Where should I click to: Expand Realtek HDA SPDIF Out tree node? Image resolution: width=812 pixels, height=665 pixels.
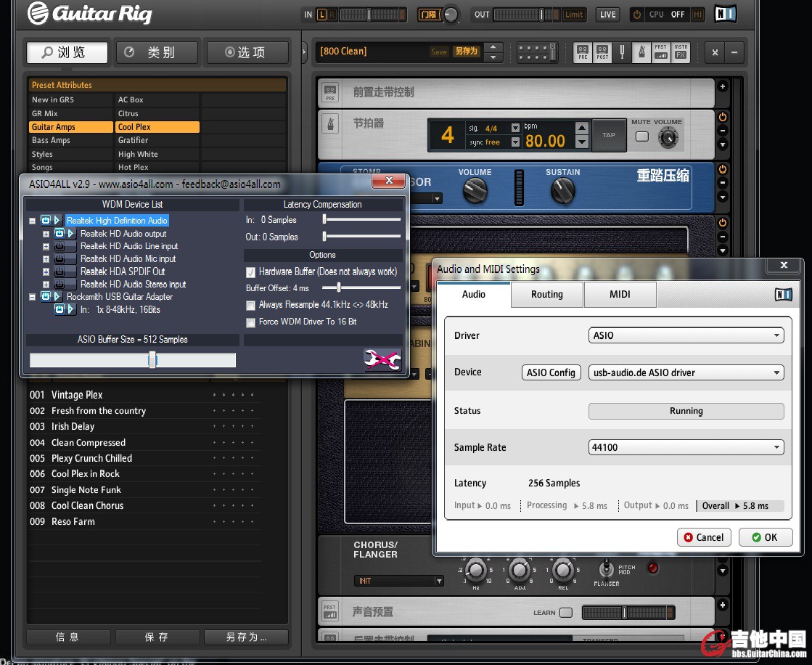(46, 272)
